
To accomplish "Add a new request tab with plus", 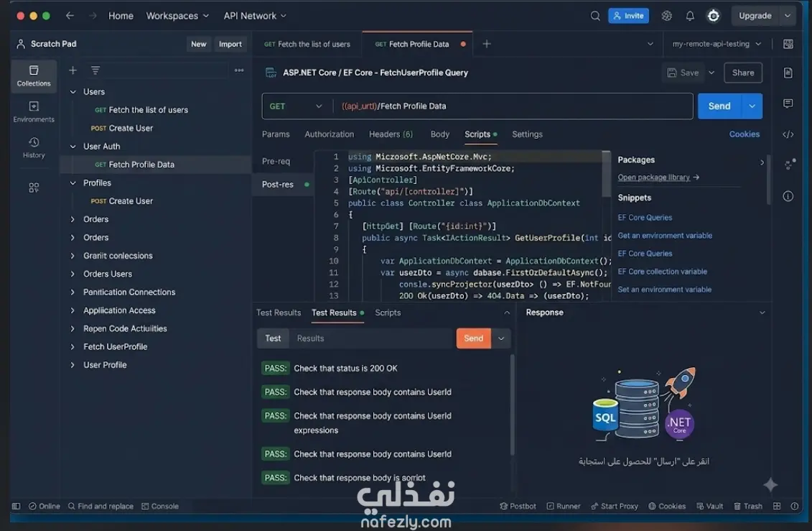I will pos(486,44).
